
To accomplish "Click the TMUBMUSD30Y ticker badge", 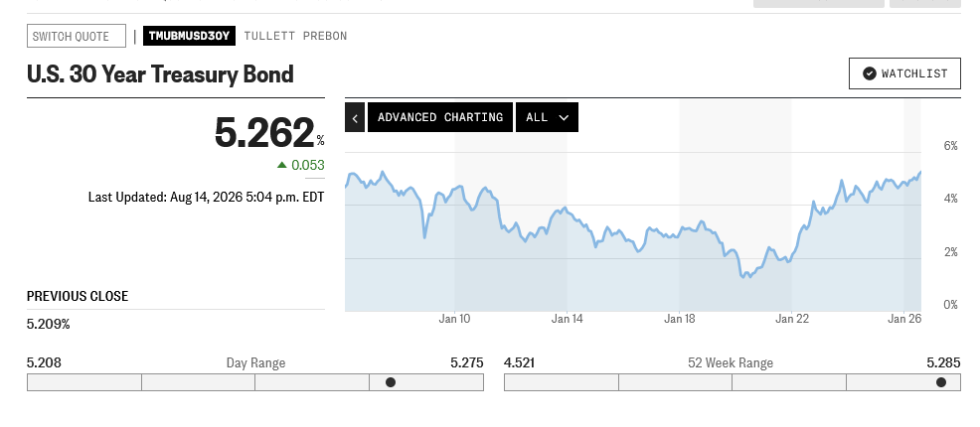I will coord(190,36).
